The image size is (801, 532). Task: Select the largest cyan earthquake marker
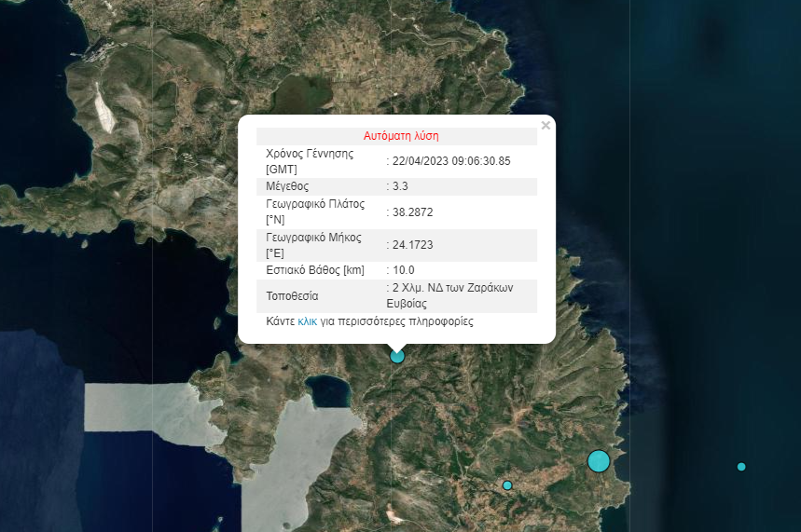pyautogui.click(x=599, y=461)
